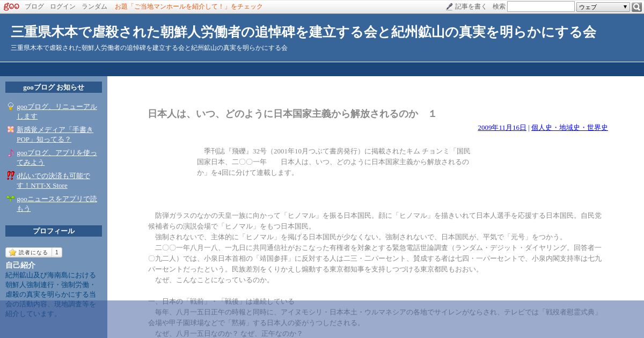Open 個人史・地域史・世界史 category link
Image resolution: width=644 pixels, height=338 pixels.
(569, 128)
